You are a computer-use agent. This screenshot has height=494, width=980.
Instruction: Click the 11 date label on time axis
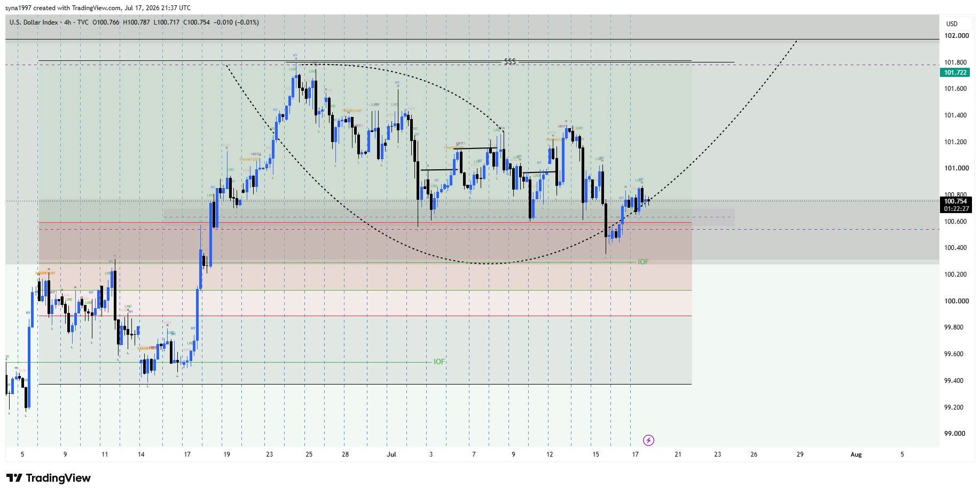(105, 454)
